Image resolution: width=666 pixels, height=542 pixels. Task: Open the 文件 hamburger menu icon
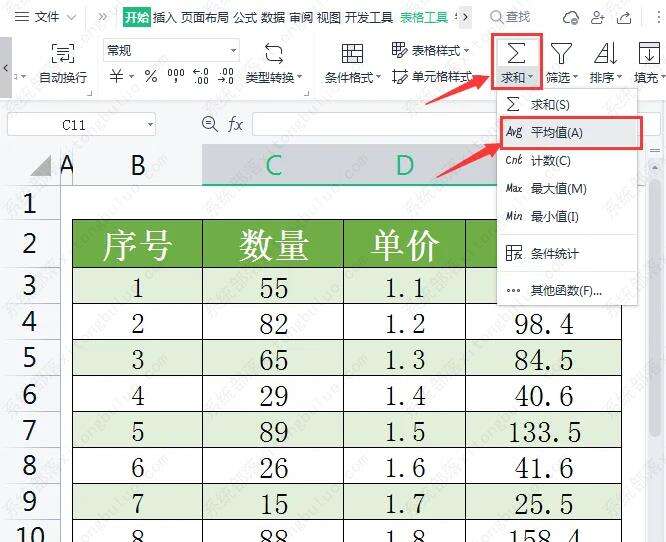21,17
